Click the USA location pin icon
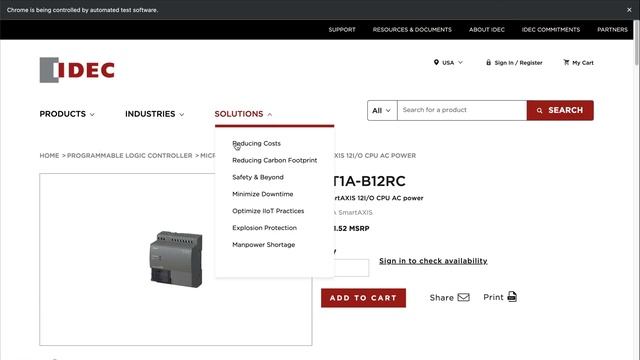The width and height of the screenshot is (640, 360). [x=436, y=62]
